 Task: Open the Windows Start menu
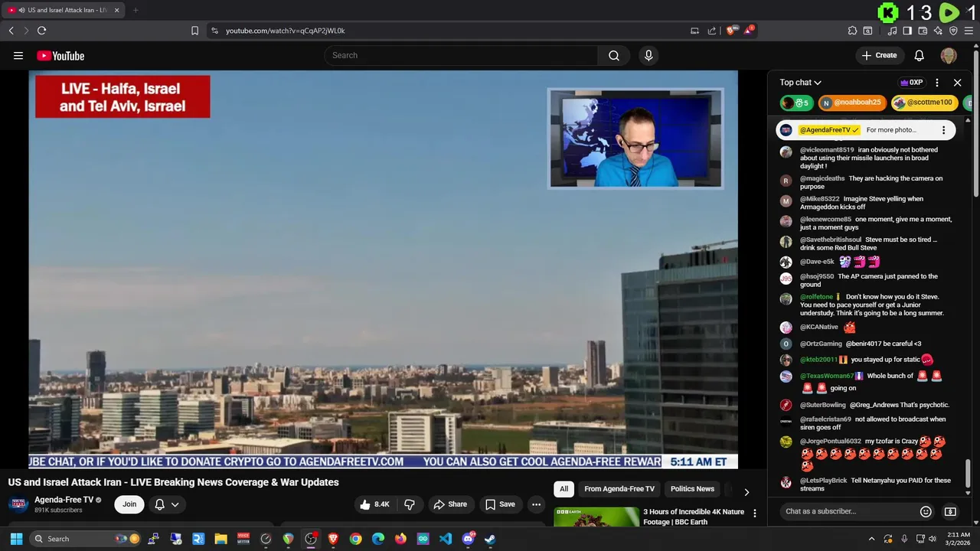16,539
